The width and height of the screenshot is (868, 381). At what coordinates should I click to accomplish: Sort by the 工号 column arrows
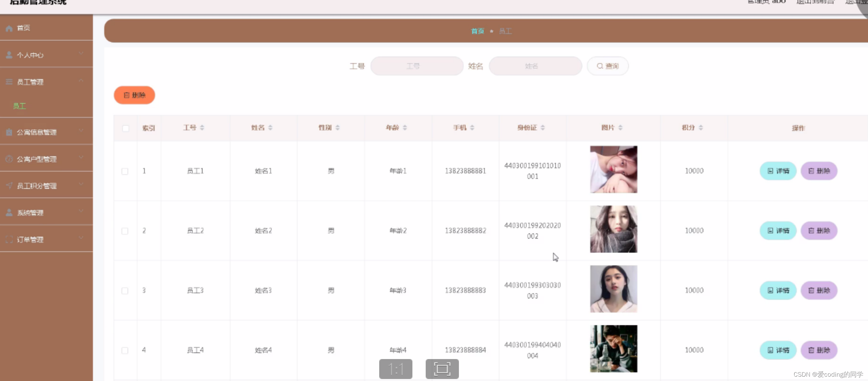(202, 128)
